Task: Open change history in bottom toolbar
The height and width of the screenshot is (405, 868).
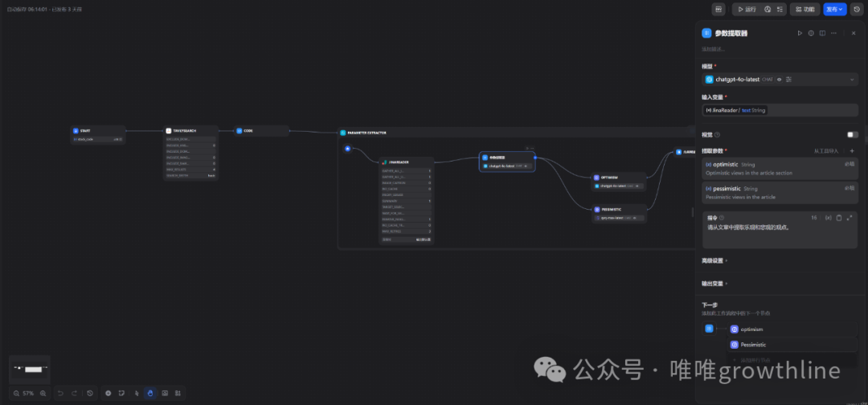Action: click(x=90, y=394)
